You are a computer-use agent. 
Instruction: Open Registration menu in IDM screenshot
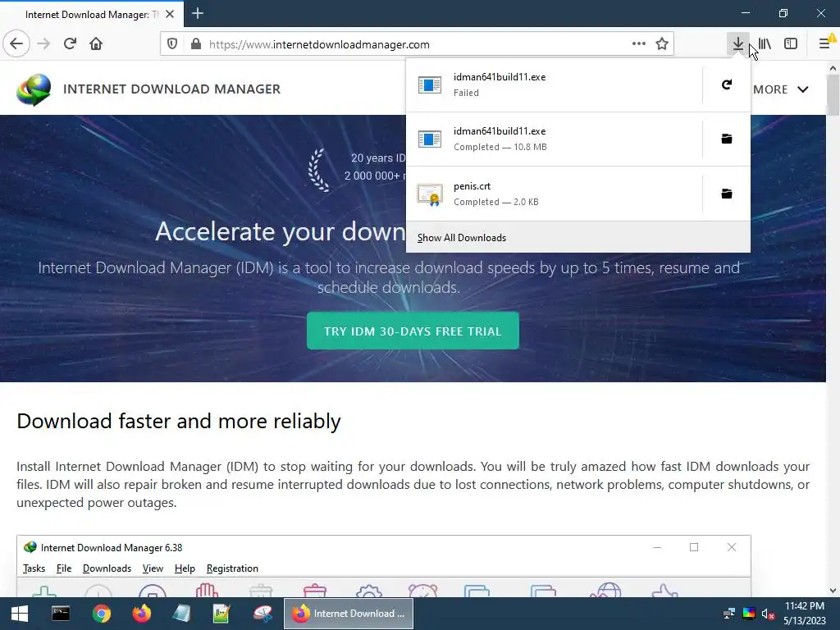point(232,568)
